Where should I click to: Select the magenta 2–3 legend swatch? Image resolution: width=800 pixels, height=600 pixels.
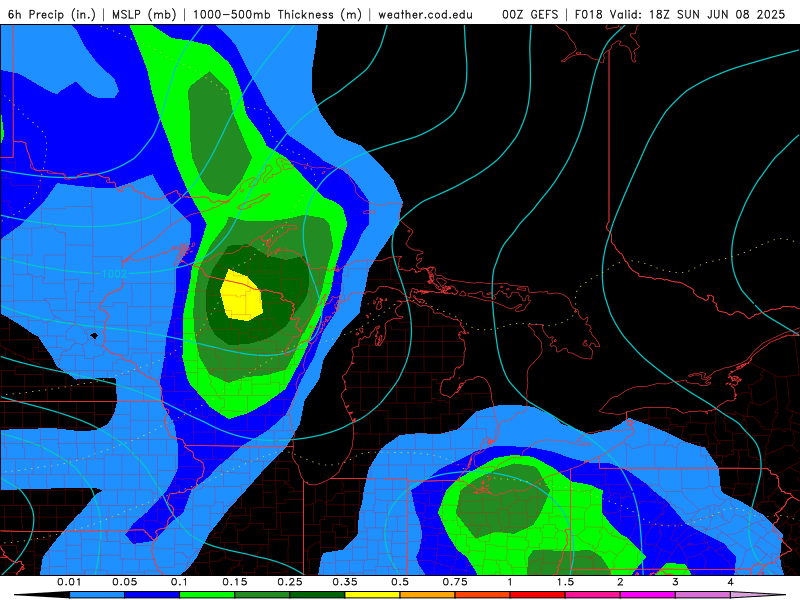[648, 595]
